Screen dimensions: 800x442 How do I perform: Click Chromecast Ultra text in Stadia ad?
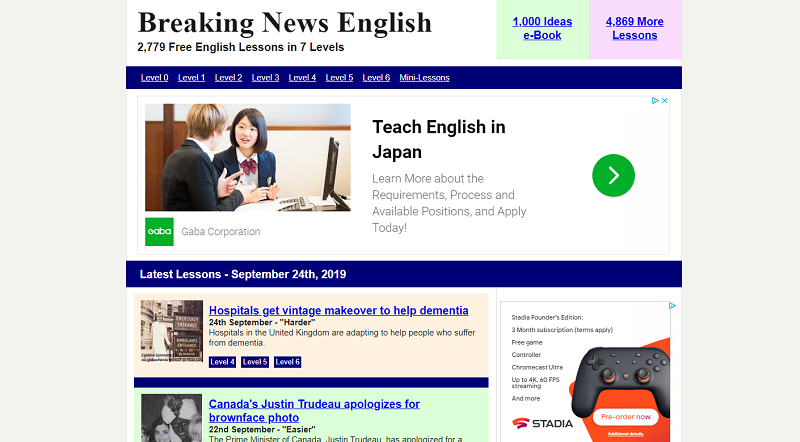pyautogui.click(x=537, y=367)
